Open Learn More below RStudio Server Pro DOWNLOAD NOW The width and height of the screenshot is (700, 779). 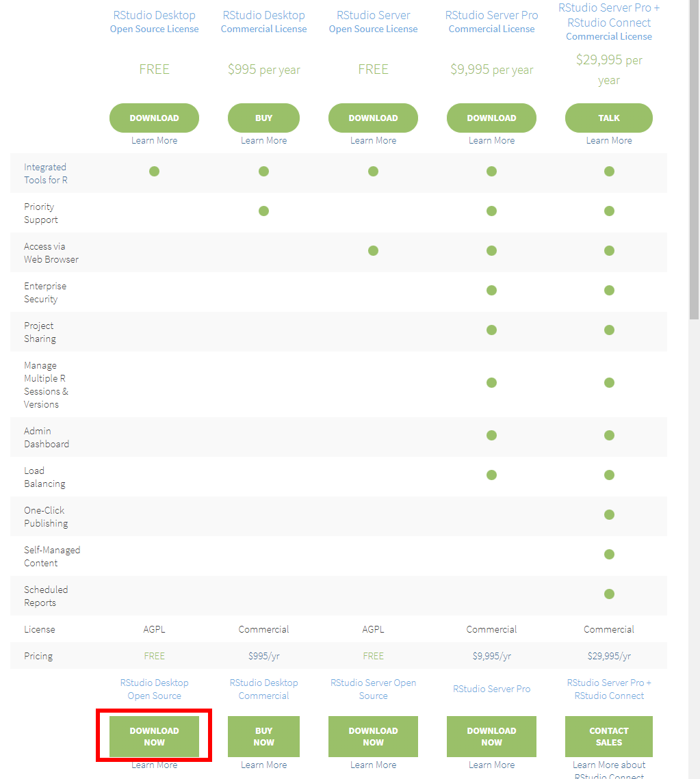[491, 765]
